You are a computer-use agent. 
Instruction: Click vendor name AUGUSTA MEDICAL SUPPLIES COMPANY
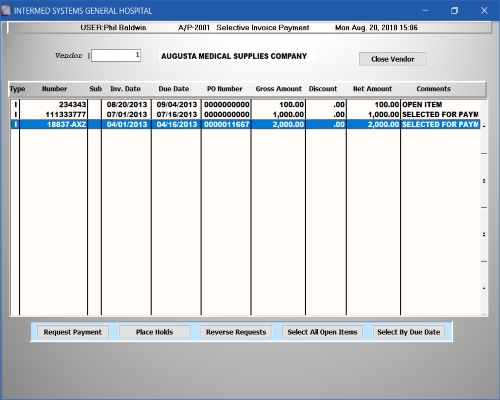[x=234, y=56]
